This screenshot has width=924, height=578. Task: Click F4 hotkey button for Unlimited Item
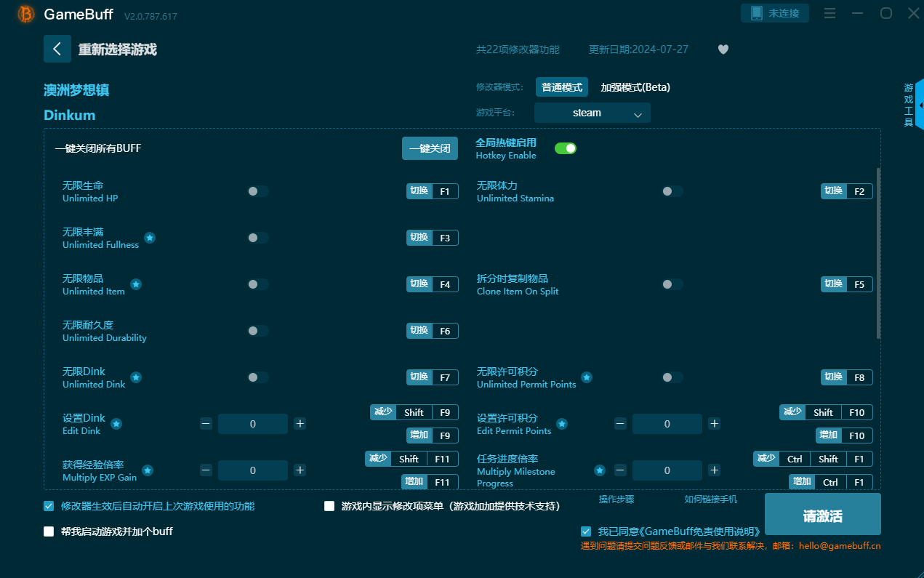coord(432,284)
